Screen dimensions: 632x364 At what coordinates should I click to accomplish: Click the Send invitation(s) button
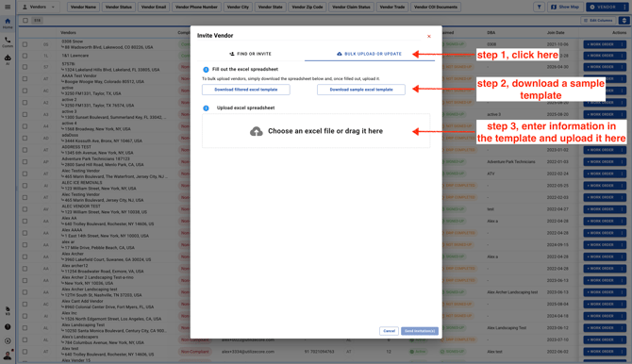click(x=420, y=331)
